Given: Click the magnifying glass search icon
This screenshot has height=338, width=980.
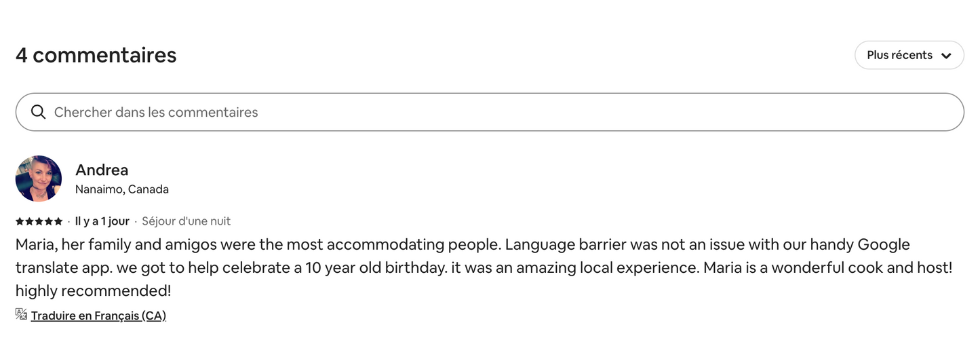Looking at the screenshot, I should (39, 112).
